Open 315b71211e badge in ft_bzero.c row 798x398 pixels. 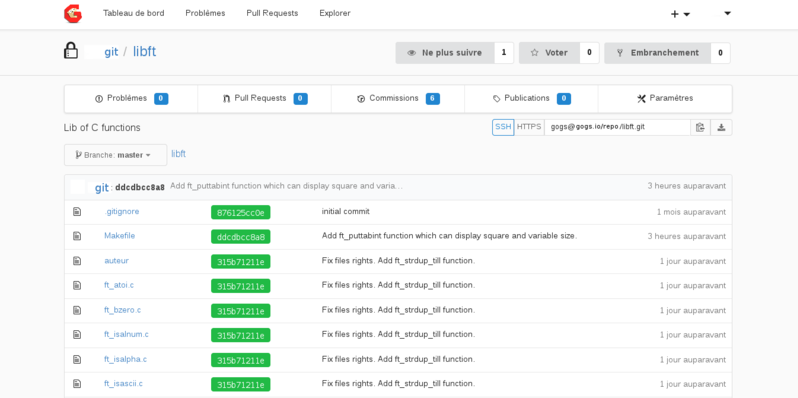point(241,311)
